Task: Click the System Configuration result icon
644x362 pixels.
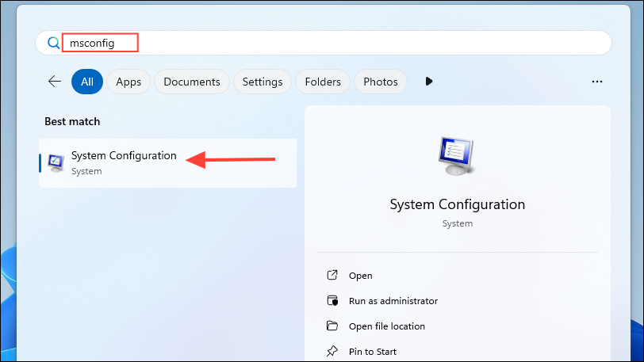Action: pyautogui.click(x=56, y=163)
